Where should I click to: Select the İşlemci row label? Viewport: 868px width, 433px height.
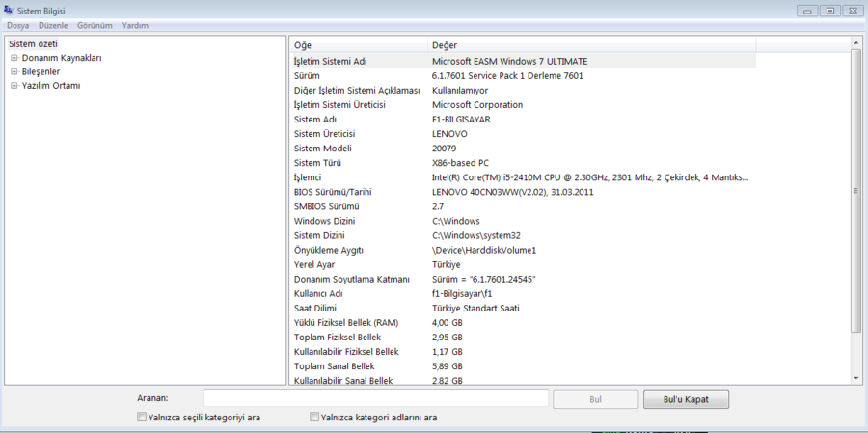pyautogui.click(x=308, y=177)
